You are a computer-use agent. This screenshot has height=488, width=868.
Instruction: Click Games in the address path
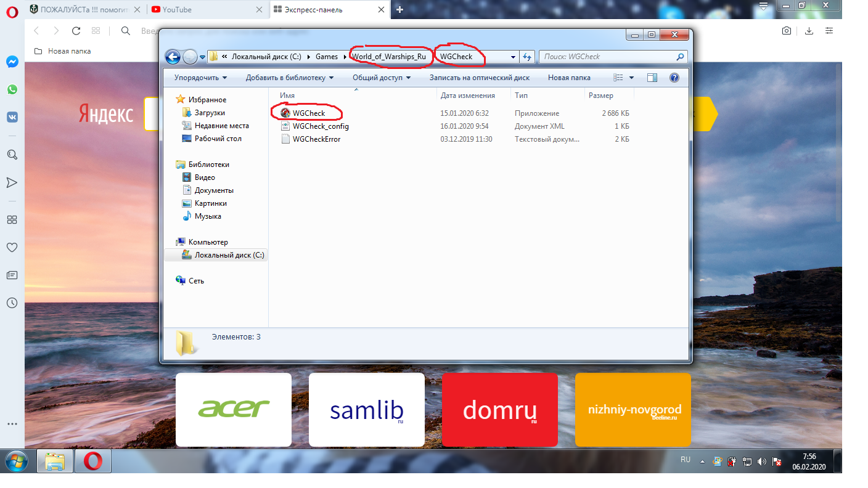click(327, 57)
